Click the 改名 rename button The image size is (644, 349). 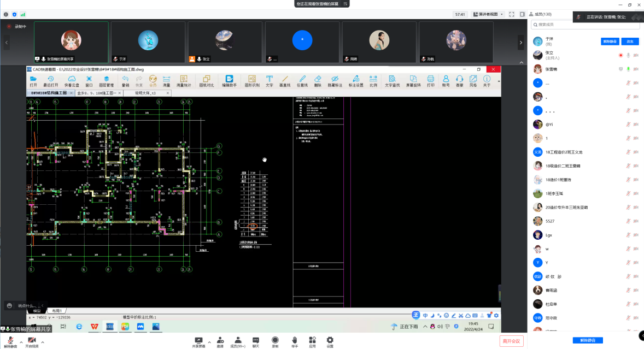tap(630, 42)
